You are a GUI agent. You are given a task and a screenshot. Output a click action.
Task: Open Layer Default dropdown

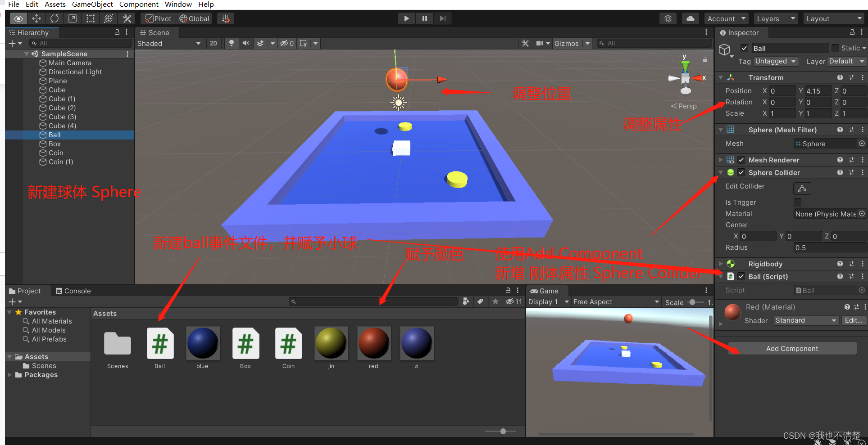(x=847, y=61)
